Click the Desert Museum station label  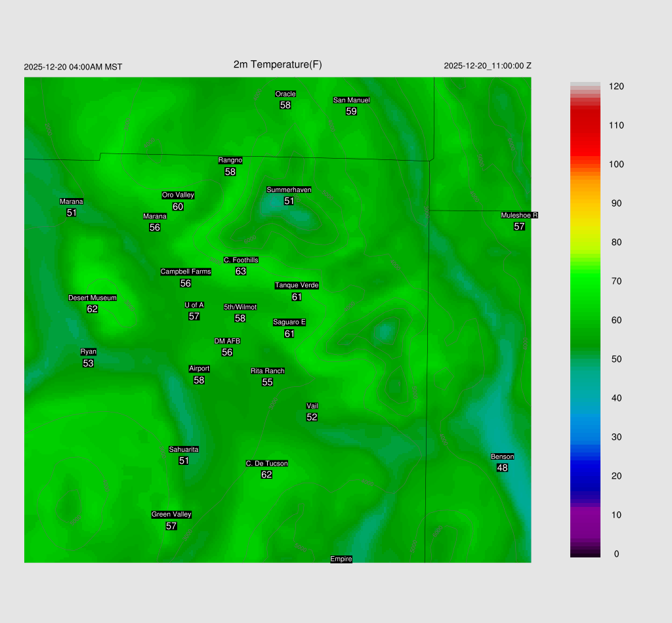[x=93, y=298]
